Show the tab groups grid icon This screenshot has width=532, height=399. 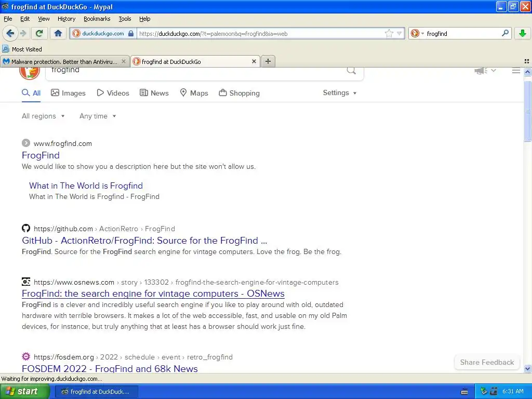(x=527, y=61)
